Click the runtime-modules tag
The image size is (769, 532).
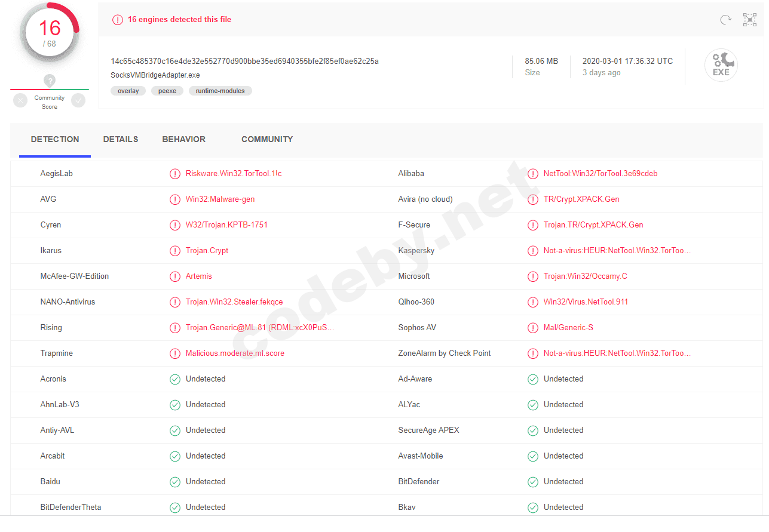pyautogui.click(x=220, y=91)
